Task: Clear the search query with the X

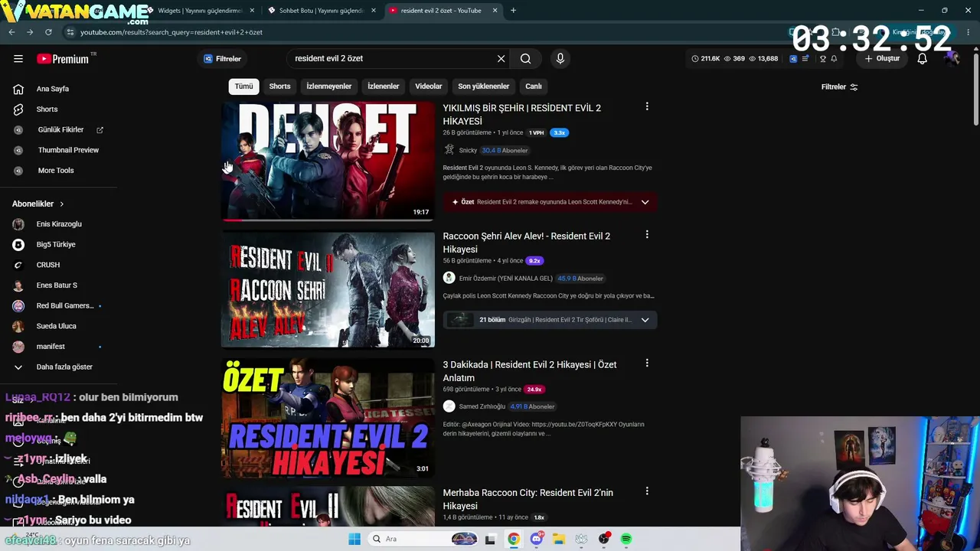Action: pyautogui.click(x=501, y=59)
